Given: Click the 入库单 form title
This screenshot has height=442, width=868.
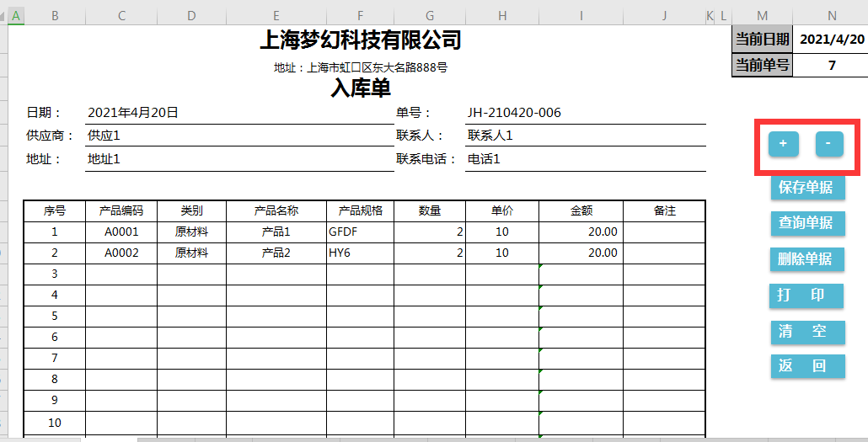Looking at the screenshot, I should point(361,88).
